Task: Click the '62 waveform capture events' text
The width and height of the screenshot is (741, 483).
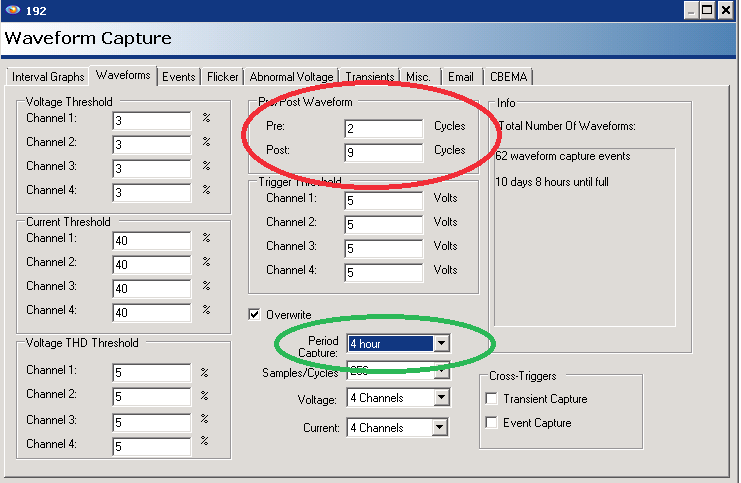Action: click(x=562, y=156)
